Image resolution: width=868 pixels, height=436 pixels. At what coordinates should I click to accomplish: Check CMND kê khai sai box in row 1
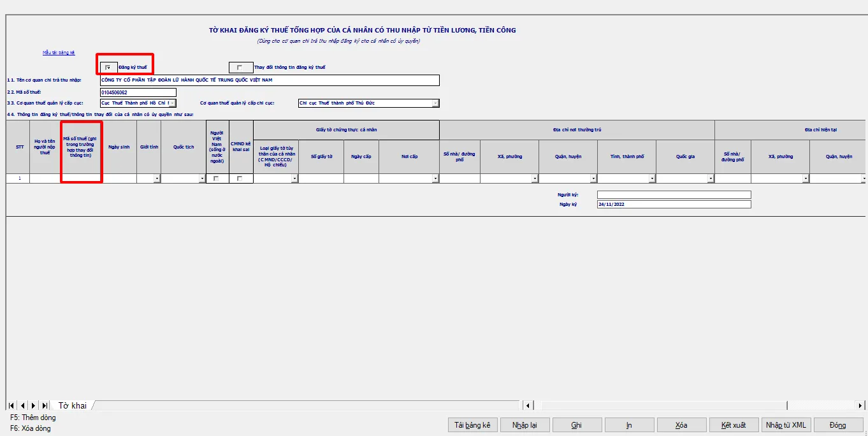(x=240, y=178)
